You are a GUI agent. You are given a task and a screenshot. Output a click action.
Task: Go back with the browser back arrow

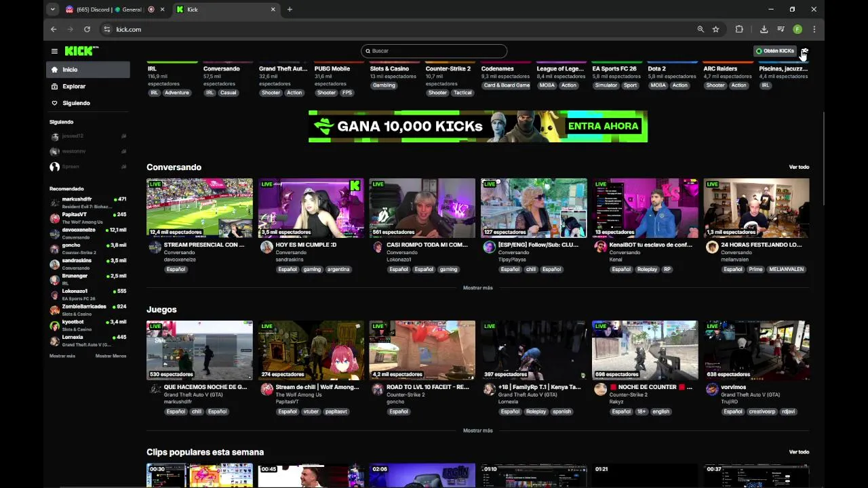click(54, 29)
